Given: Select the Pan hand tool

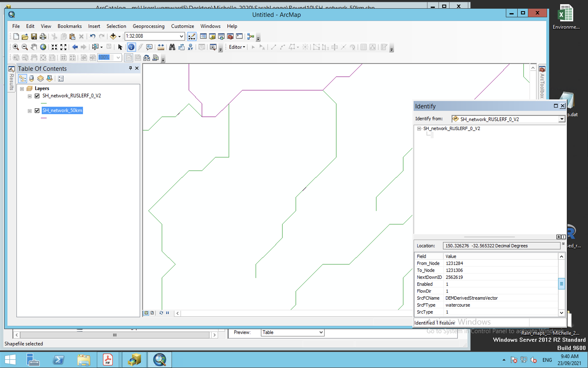Looking at the screenshot, I should click(34, 47).
